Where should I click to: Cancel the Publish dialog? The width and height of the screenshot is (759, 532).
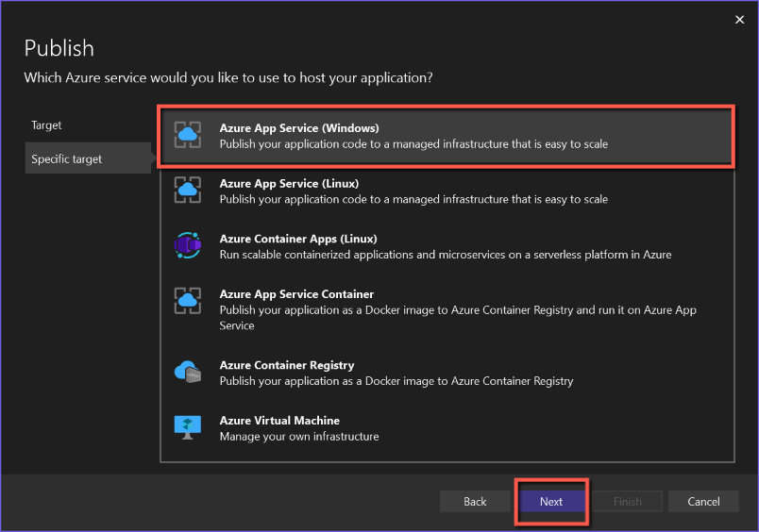click(703, 502)
